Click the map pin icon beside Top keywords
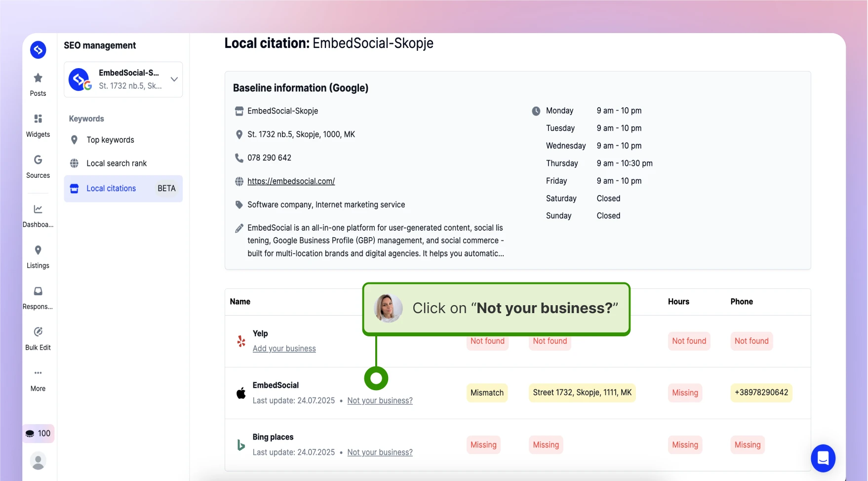 point(74,140)
